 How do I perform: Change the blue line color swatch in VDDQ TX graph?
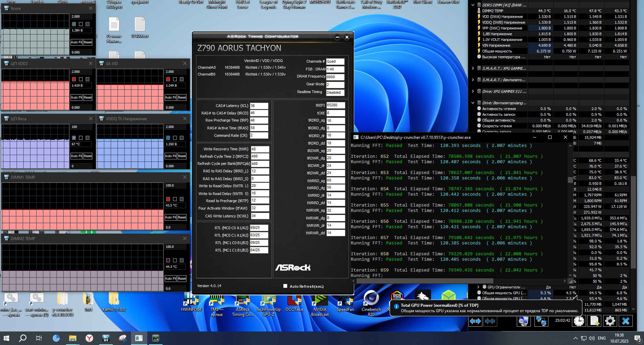coord(168,138)
